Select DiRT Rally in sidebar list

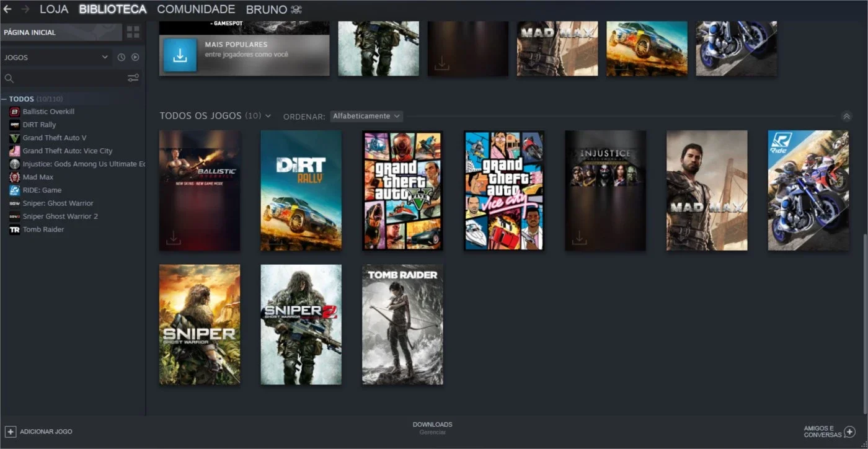(39, 125)
